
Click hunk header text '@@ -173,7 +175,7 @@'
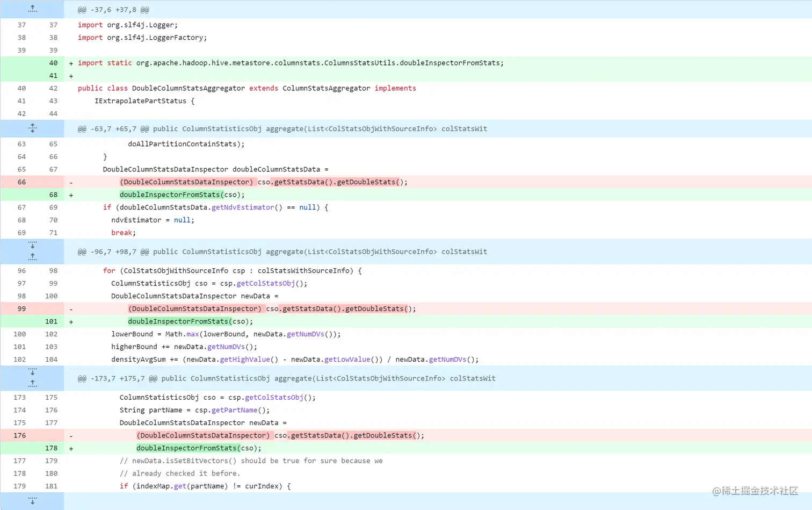coord(118,378)
